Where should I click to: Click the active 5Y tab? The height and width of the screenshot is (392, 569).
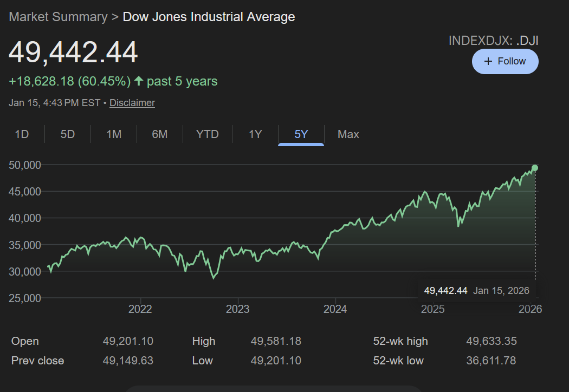tap(301, 134)
